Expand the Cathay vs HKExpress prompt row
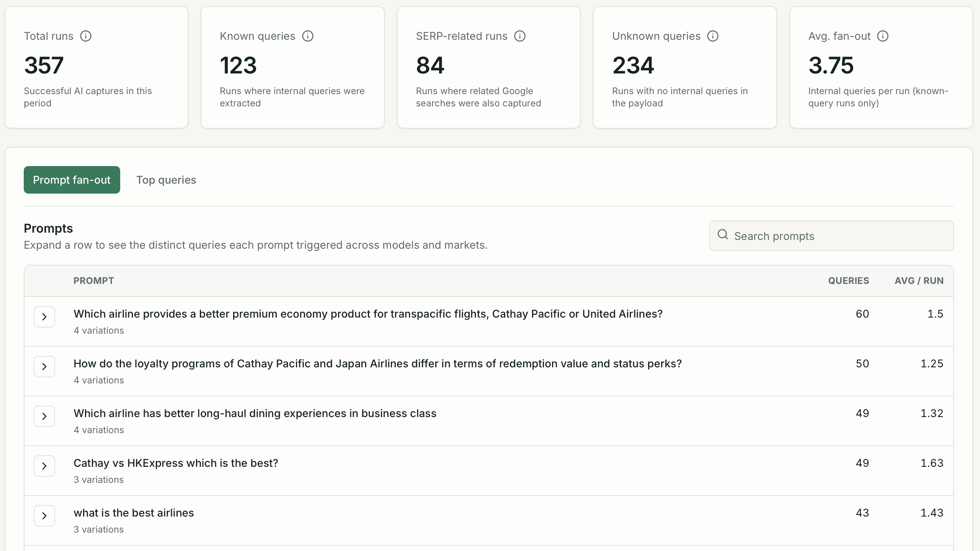 point(44,466)
